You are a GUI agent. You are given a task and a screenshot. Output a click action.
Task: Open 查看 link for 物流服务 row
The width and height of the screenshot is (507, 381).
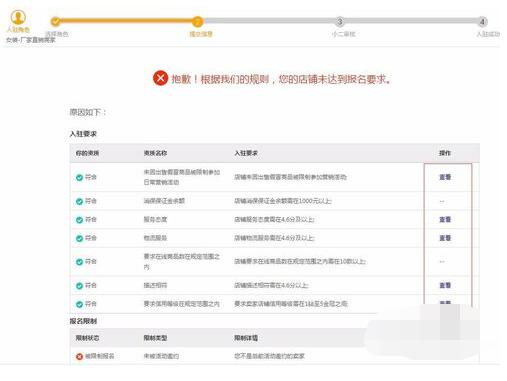point(445,238)
